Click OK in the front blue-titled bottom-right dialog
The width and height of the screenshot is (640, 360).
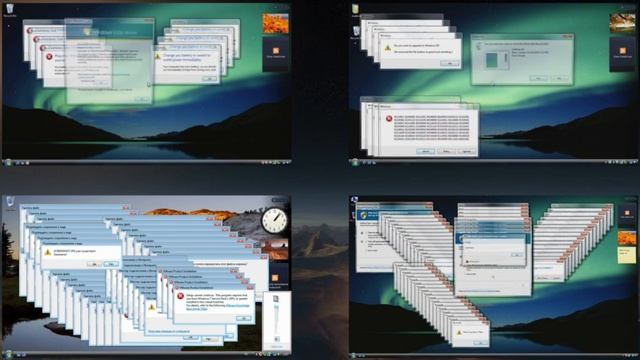[516, 254]
